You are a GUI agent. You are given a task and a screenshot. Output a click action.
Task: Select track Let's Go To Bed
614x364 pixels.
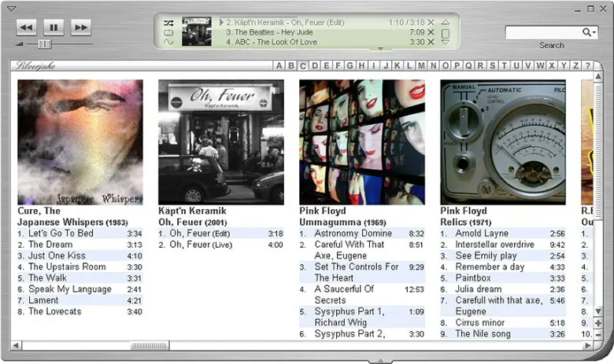[80, 233]
